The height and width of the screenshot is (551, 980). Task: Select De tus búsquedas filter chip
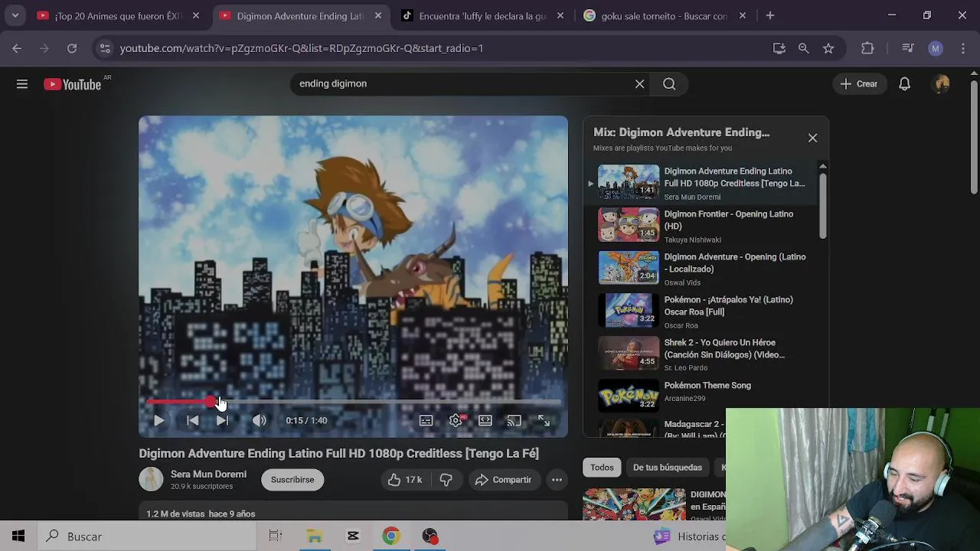point(668,468)
